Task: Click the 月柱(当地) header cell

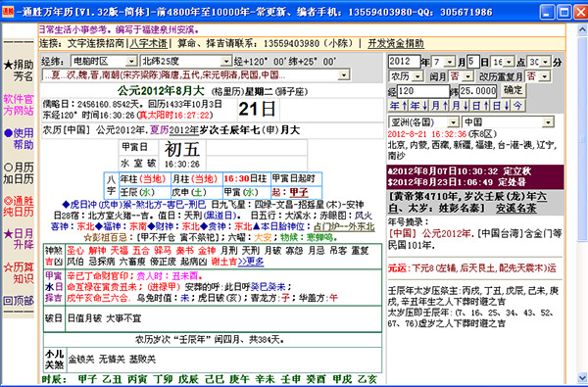Action: [x=197, y=179]
